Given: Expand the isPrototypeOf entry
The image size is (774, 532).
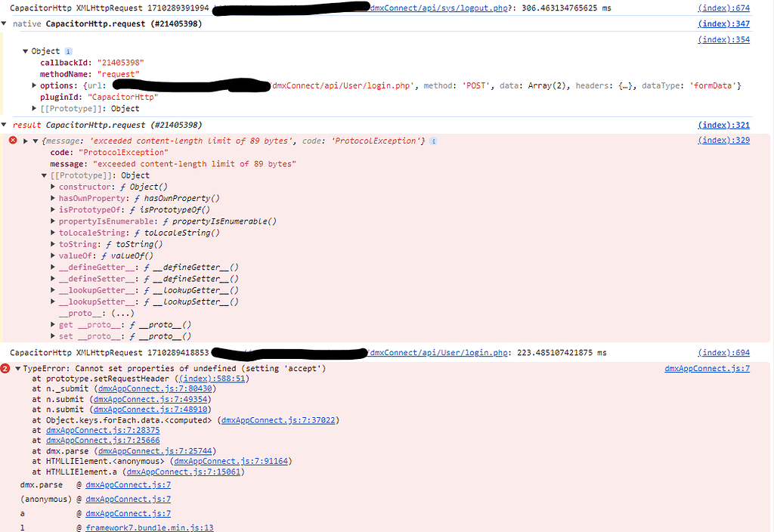Looking at the screenshot, I should (x=53, y=210).
